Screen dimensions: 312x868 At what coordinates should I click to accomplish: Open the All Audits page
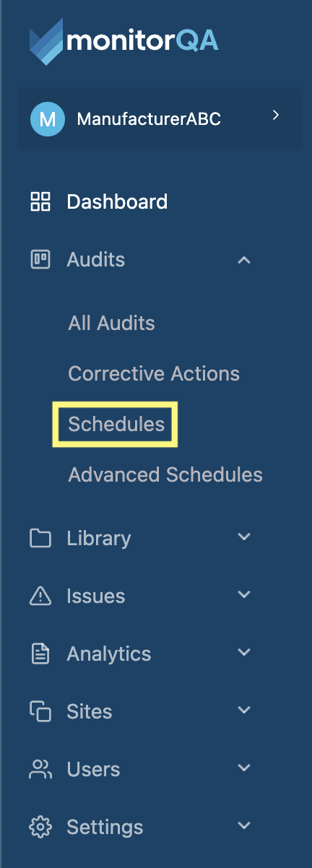pos(111,323)
